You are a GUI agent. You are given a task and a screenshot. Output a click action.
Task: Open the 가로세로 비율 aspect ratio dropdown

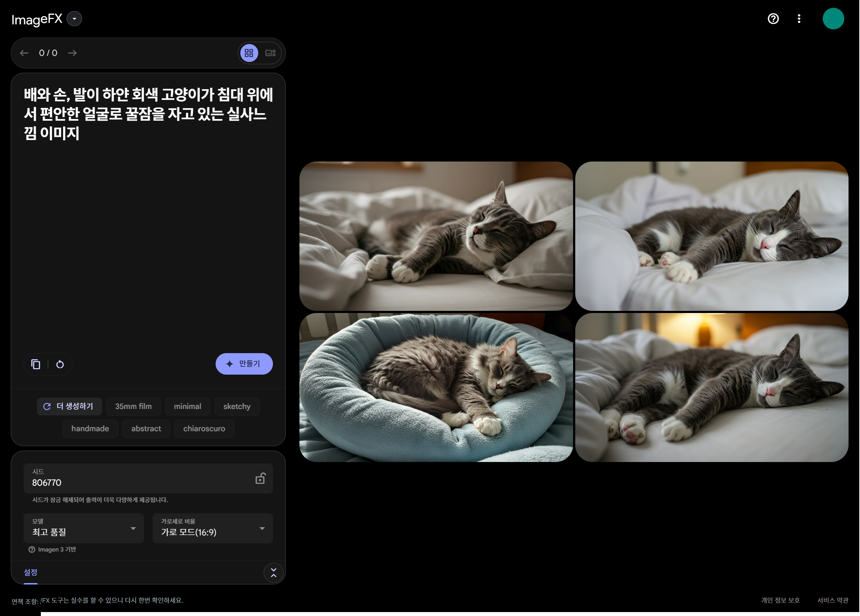pyautogui.click(x=212, y=528)
